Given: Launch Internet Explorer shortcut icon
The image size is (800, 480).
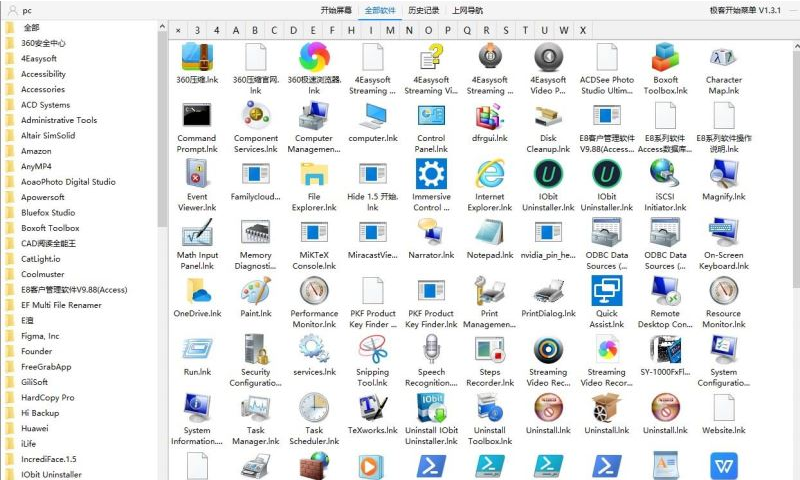Looking at the screenshot, I should [489, 174].
